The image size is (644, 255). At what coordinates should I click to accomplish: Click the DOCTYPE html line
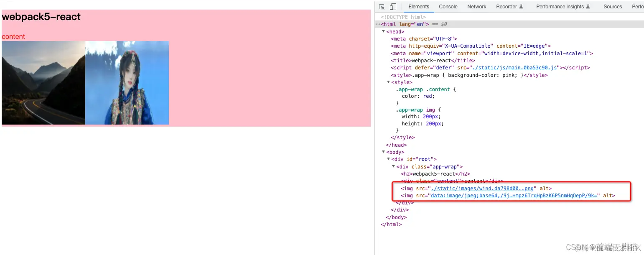click(x=403, y=17)
